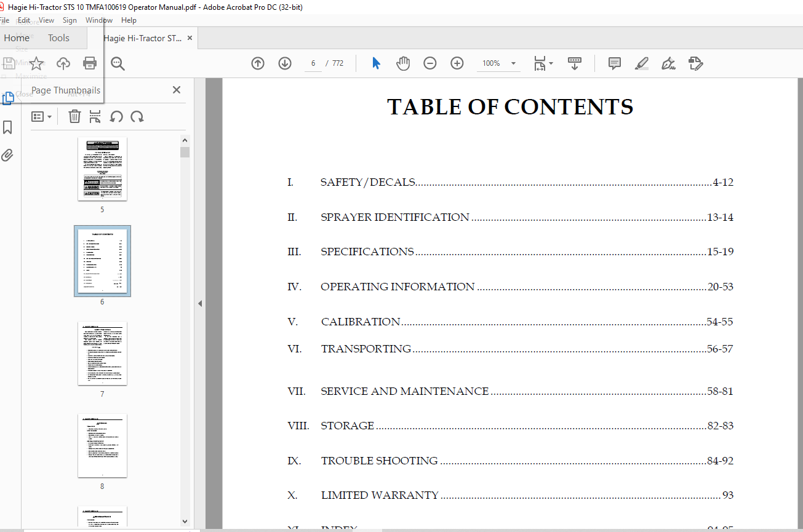The width and height of the screenshot is (803, 532).
Task: Select page 7 thumbnail
Action: tap(102, 354)
